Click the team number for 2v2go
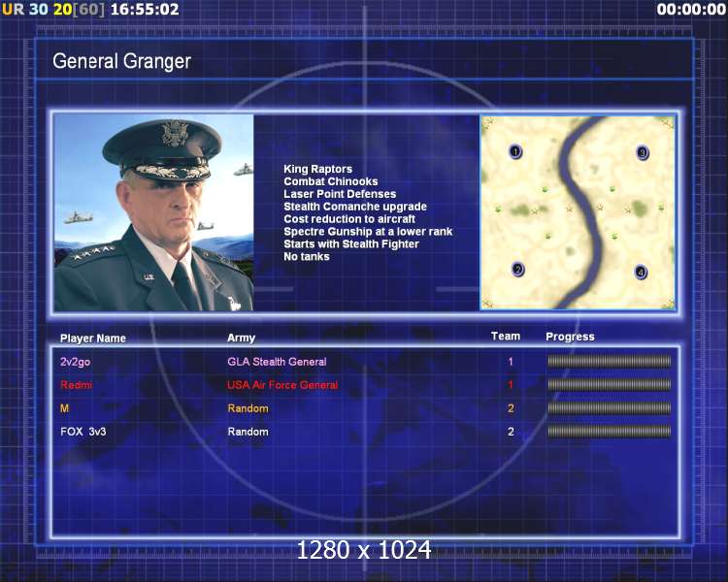Image resolution: width=728 pixels, height=582 pixels. pyautogui.click(x=511, y=362)
